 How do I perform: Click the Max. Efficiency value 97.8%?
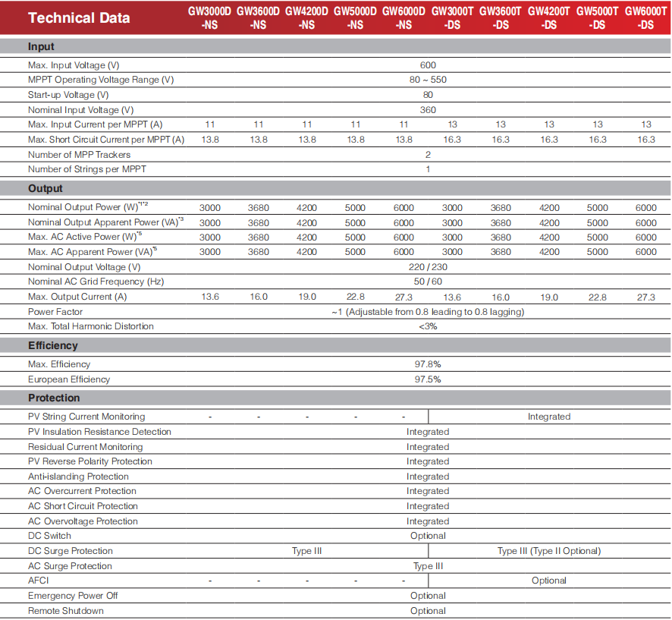pyautogui.click(x=428, y=364)
